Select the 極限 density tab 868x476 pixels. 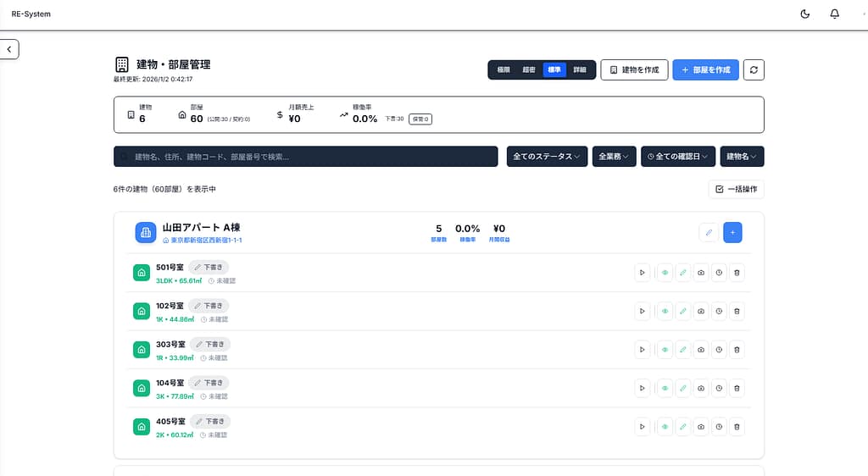pos(504,69)
